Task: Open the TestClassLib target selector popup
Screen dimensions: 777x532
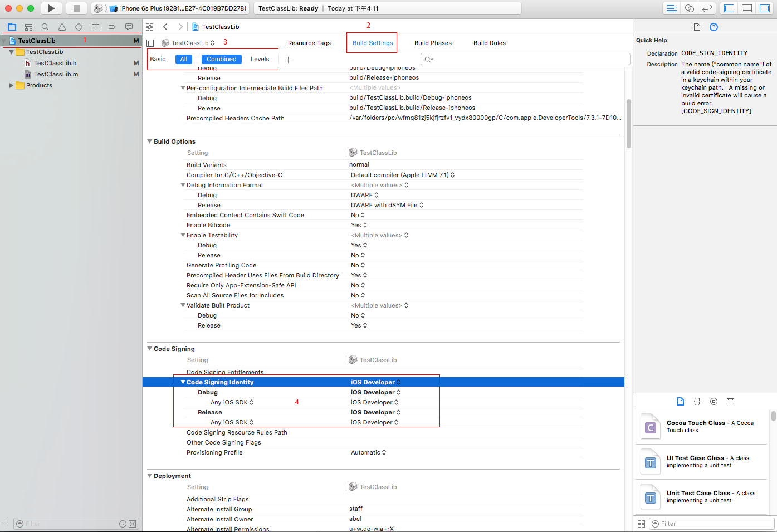Action: (x=188, y=43)
